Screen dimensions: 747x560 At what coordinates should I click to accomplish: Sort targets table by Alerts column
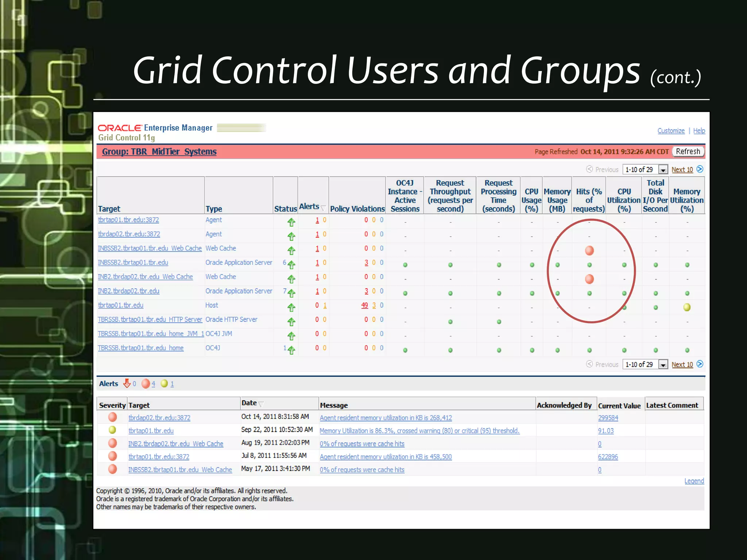[x=312, y=207]
